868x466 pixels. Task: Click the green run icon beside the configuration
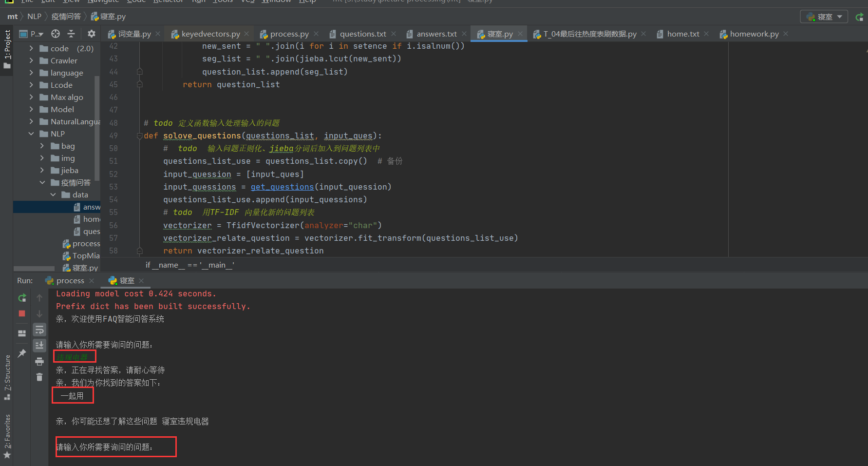coord(860,17)
